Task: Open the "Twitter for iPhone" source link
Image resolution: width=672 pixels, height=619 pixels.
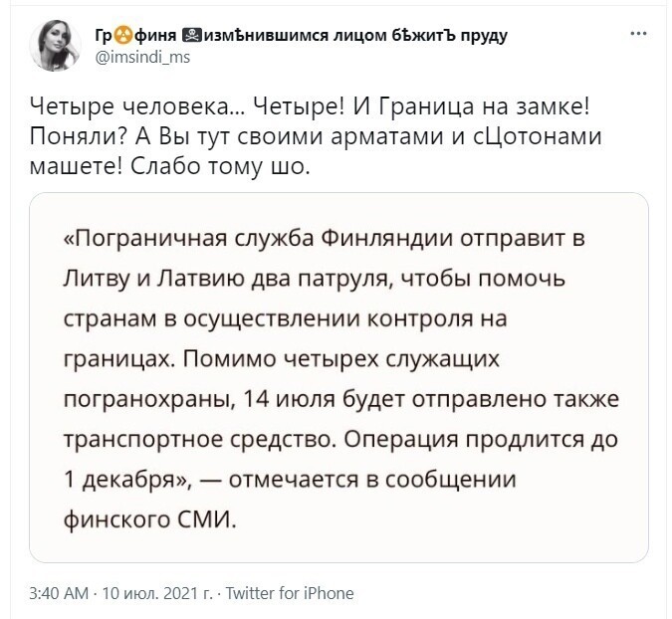Action: pyautogui.click(x=290, y=593)
